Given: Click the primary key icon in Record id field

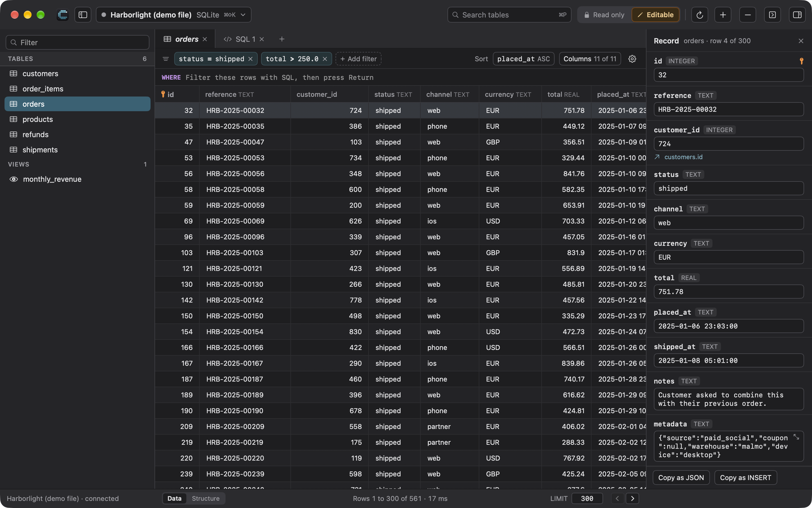Looking at the screenshot, I should pyautogui.click(x=802, y=61).
